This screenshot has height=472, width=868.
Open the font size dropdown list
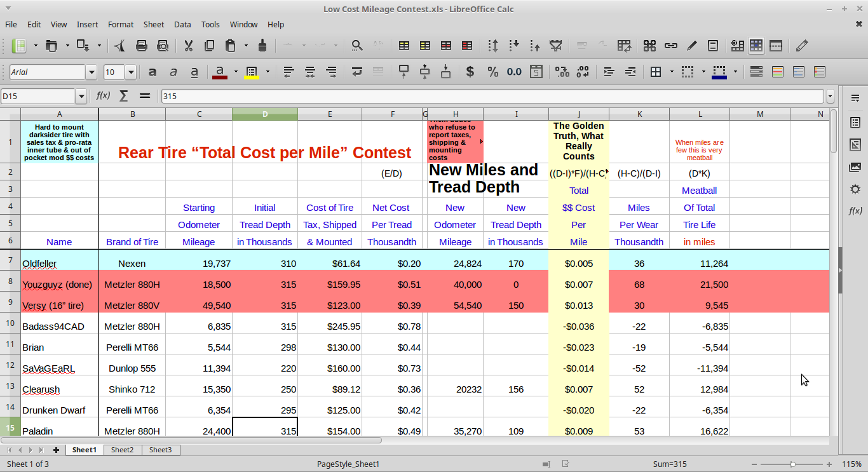(131, 72)
